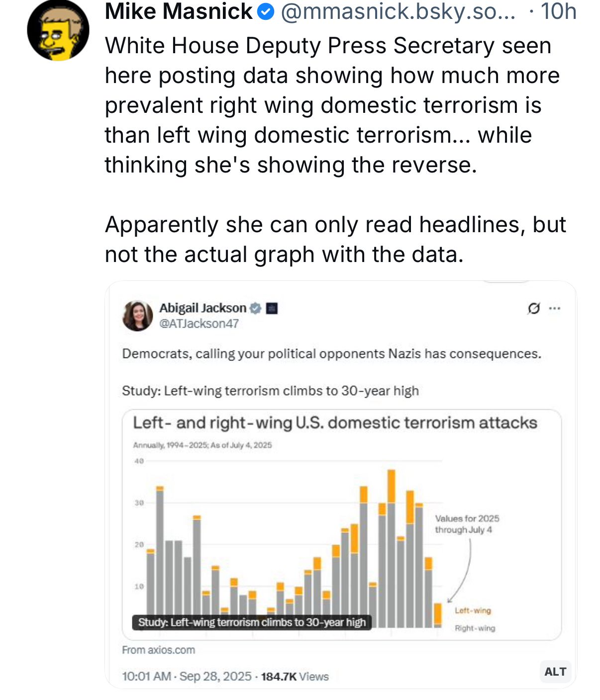
Task: Open the post via the 10h timestamp
Action: tap(558, 12)
